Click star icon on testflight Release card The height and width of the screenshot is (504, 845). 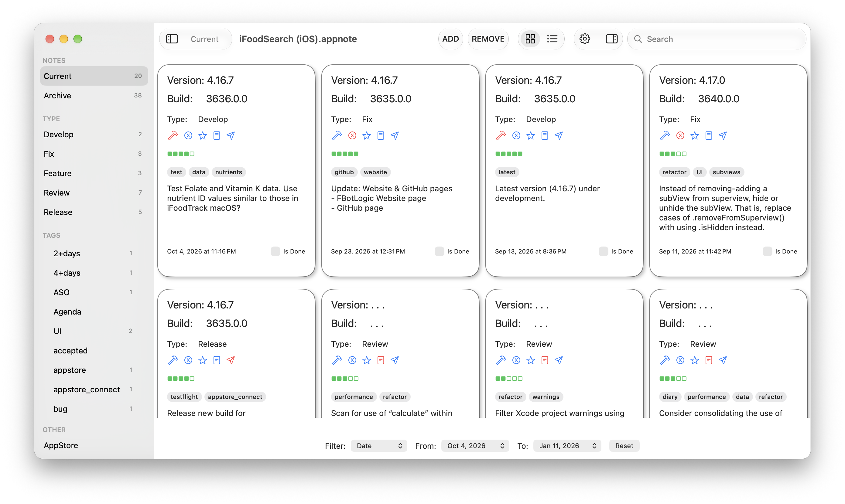[203, 360]
